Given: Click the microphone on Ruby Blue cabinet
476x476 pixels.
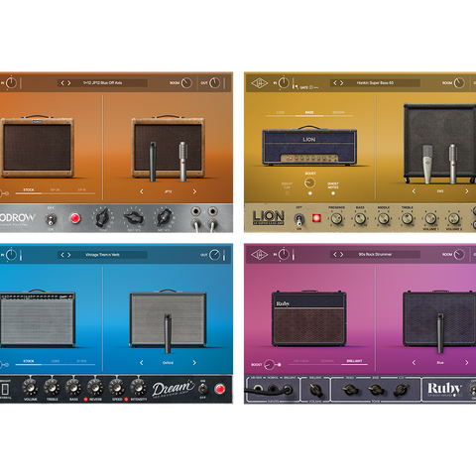Looking at the screenshot, I should [x=440, y=333].
